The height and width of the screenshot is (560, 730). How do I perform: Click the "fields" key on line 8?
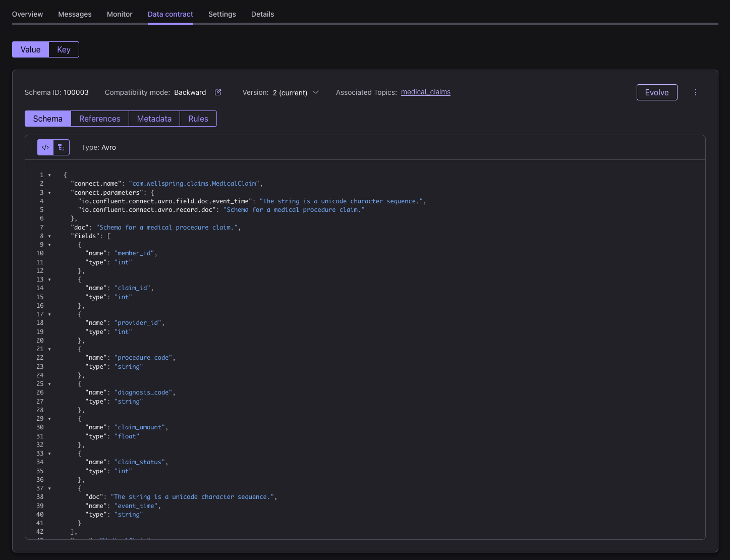pyautogui.click(x=87, y=236)
